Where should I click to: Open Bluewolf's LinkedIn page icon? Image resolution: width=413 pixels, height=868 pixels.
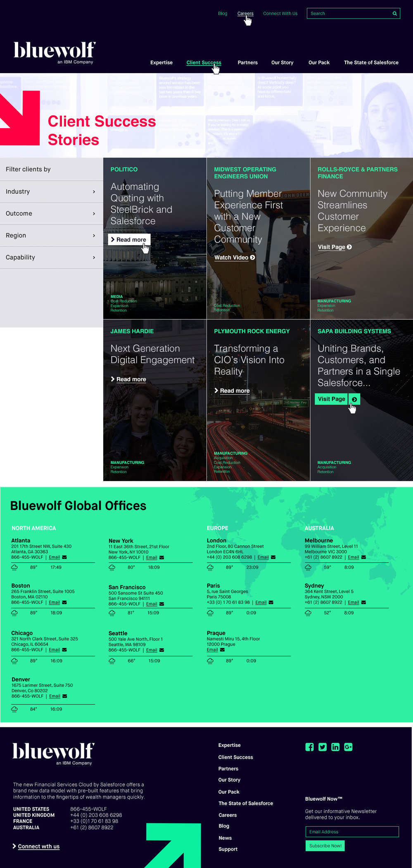pyautogui.click(x=335, y=747)
